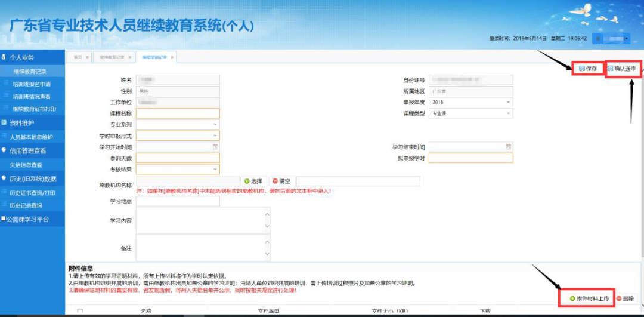The width and height of the screenshot is (644, 317).
Task: Switch to the 继续教育记录 tab
Action: click(x=112, y=57)
